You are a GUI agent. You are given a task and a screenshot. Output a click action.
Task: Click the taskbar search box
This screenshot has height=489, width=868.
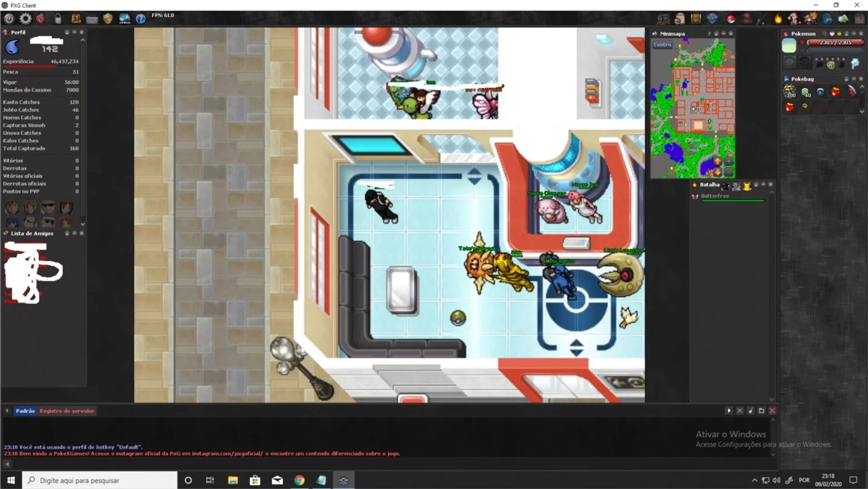[100, 480]
